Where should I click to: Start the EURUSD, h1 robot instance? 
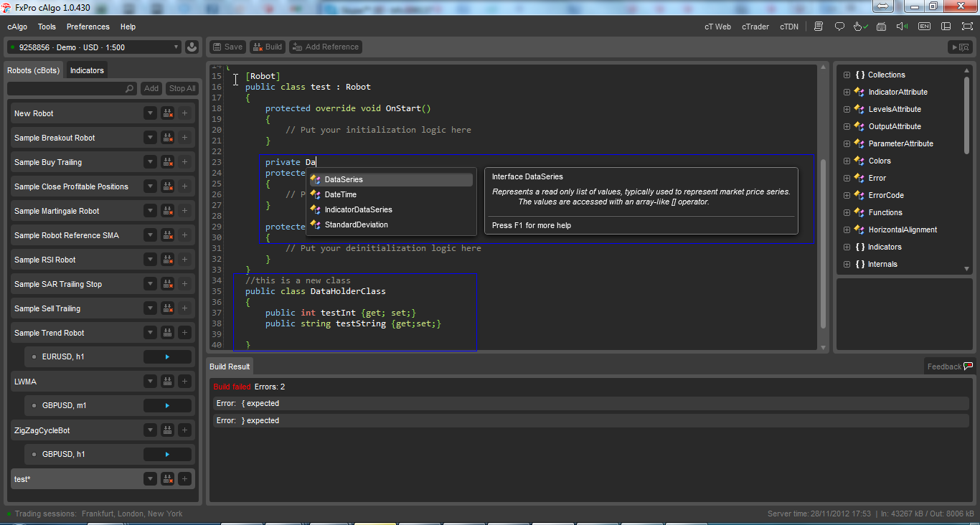168,356
